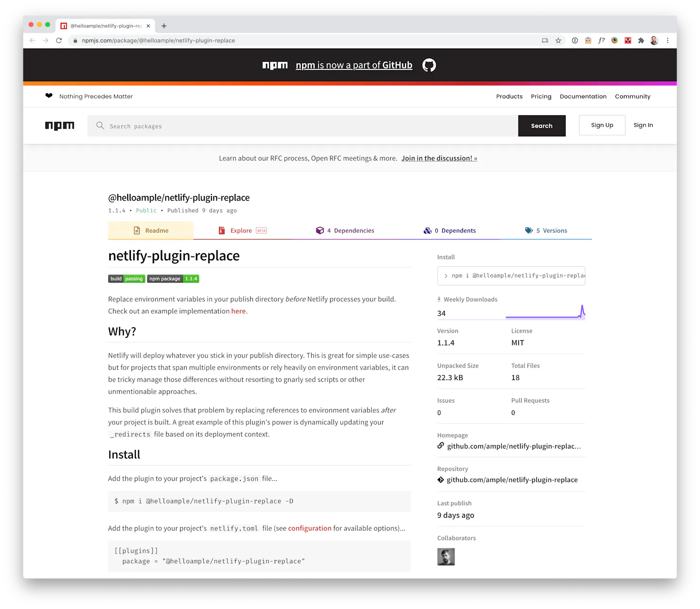Click the Chrome profile avatar
This screenshot has width=700, height=609.
654,41
